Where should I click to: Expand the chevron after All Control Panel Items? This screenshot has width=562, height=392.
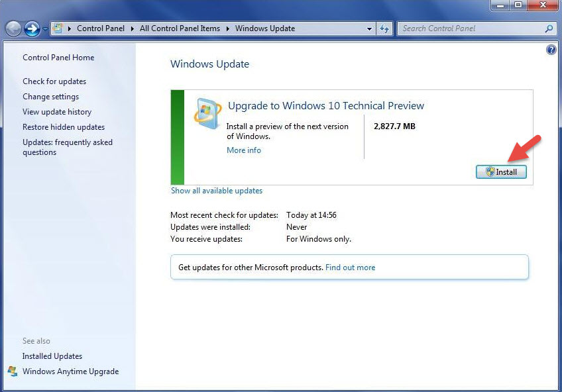coord(228,28)
